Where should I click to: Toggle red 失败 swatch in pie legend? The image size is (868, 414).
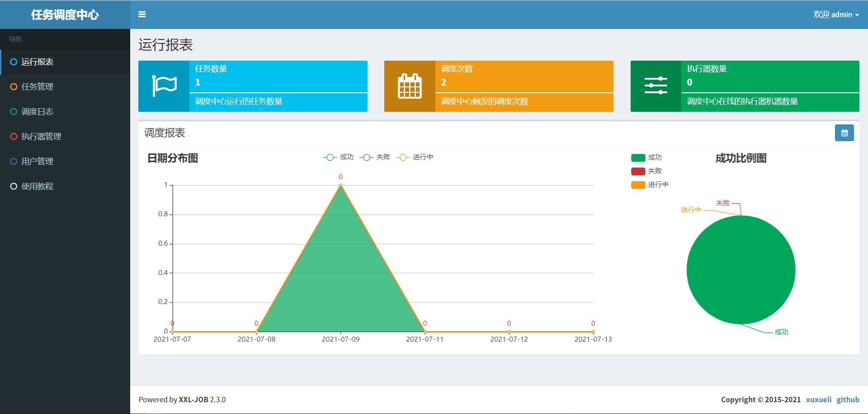638,171
